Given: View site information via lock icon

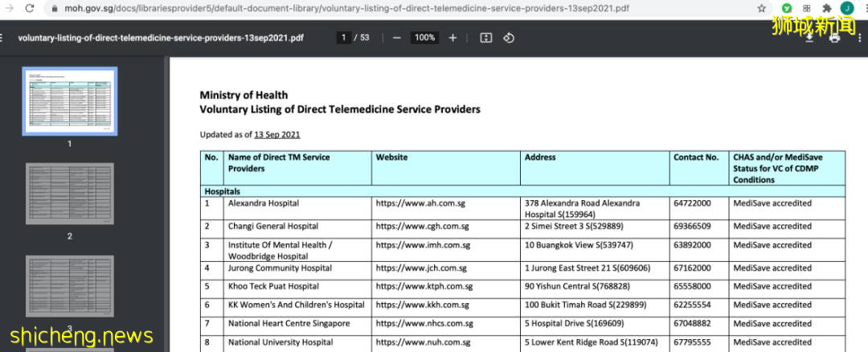Looking at the screenshot, I should click(x=55, y=8).
